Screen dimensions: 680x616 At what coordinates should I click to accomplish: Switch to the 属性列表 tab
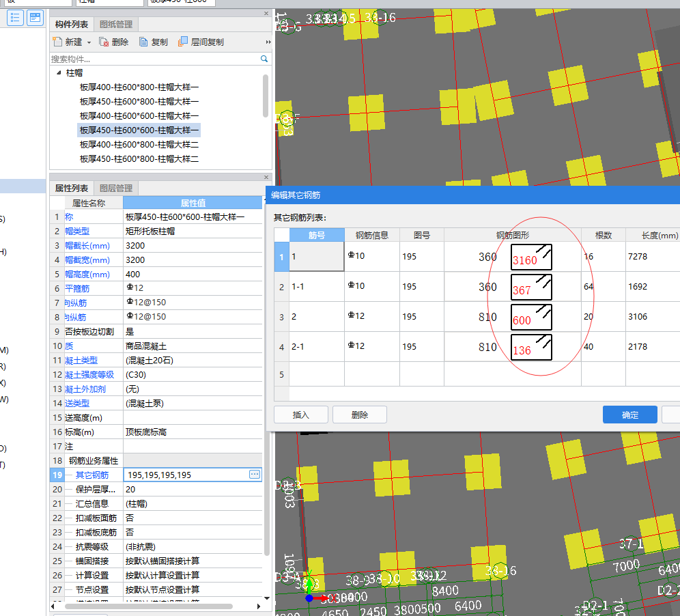[71, 188]
